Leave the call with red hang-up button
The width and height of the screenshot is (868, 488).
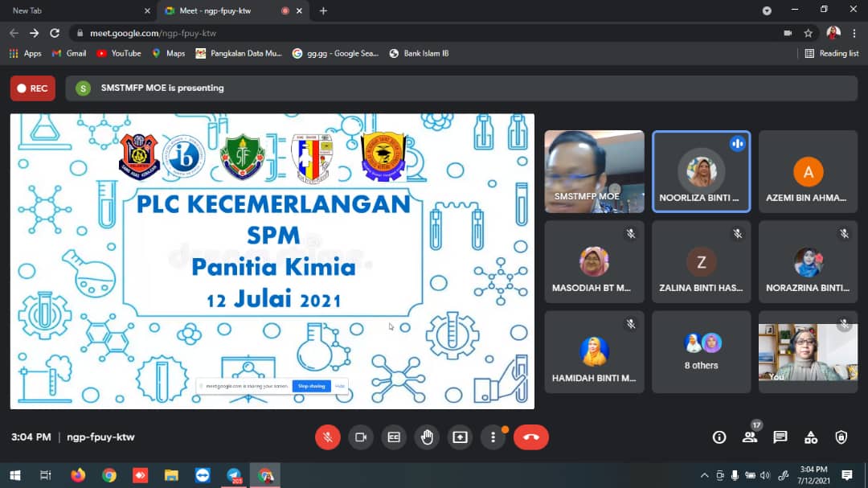click(530, 437)
